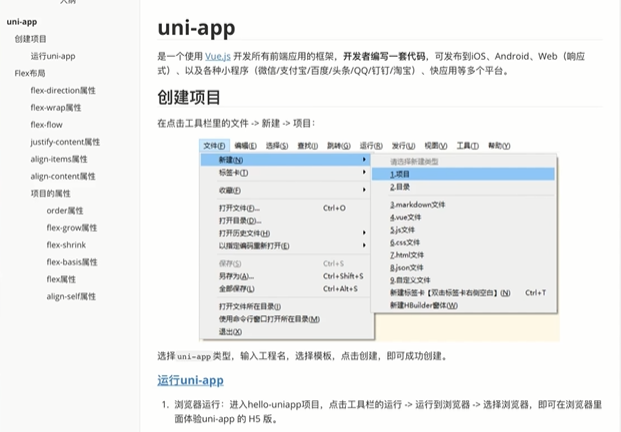Follow the Vue.js hyperlink

217,56
